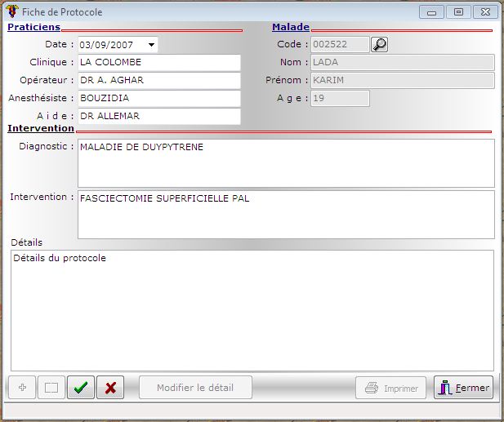504x422 pixels.
Task: Click the Imprimer button
Action: [x=390, y=388]
